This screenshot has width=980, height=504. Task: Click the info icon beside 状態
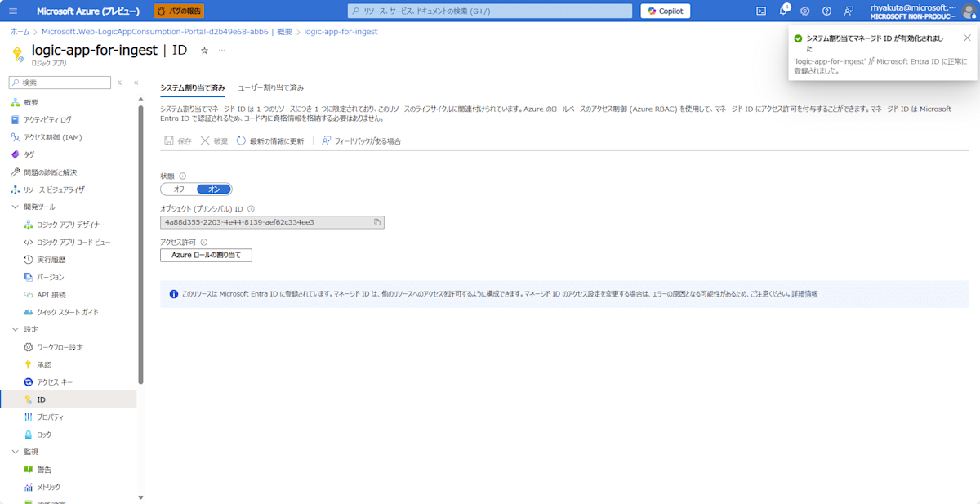click(x=182, y=176)
